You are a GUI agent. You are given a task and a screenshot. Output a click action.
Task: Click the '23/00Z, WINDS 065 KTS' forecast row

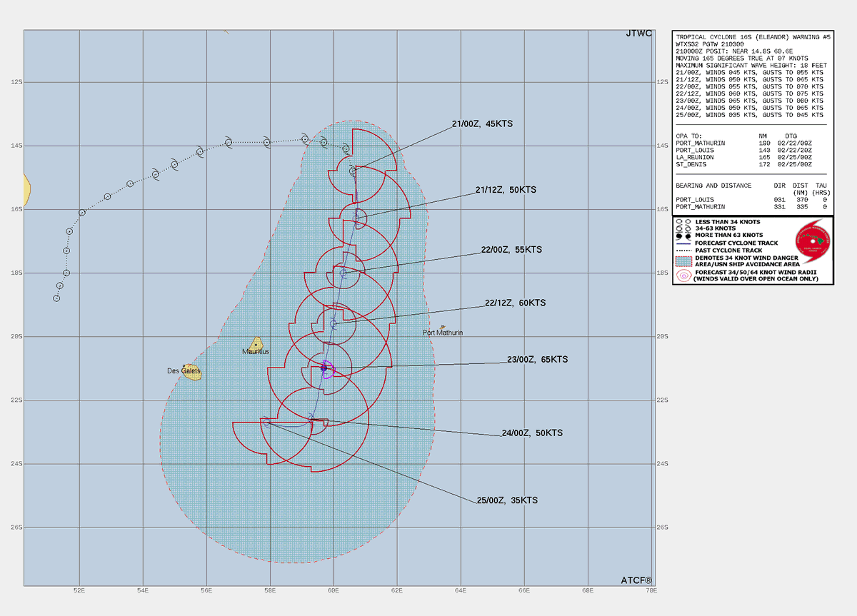coord(748,101)
